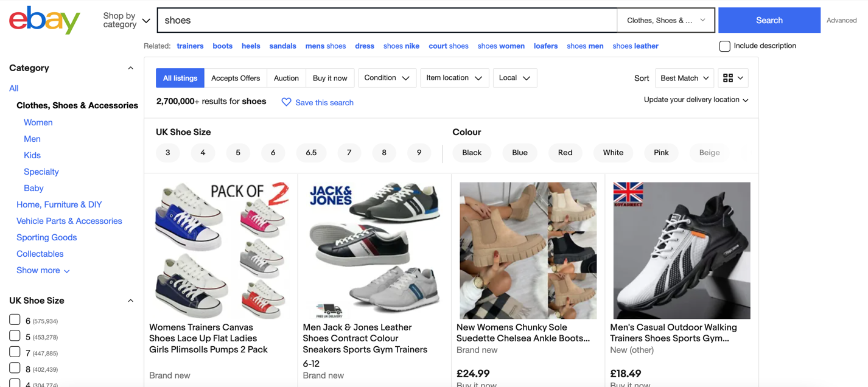Screen dimensions: 868x387
Task: Click the blue Search button
Action: coord(769,20)
